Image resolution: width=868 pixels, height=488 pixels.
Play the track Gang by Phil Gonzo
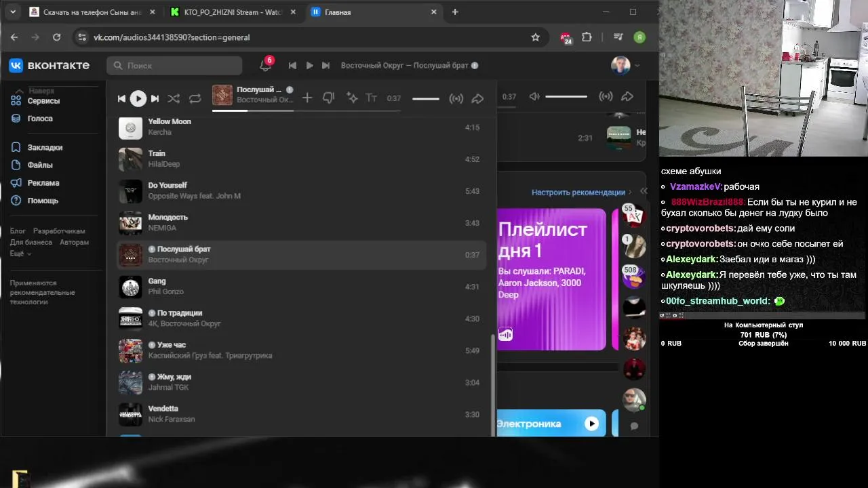(x=302, y=287)
